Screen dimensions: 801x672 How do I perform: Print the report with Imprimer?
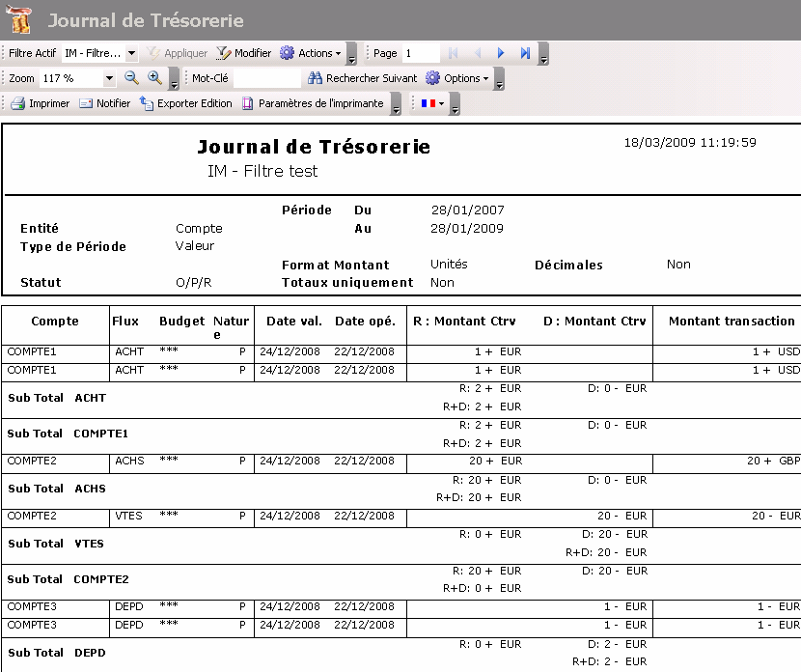click(x=41, y=103)
